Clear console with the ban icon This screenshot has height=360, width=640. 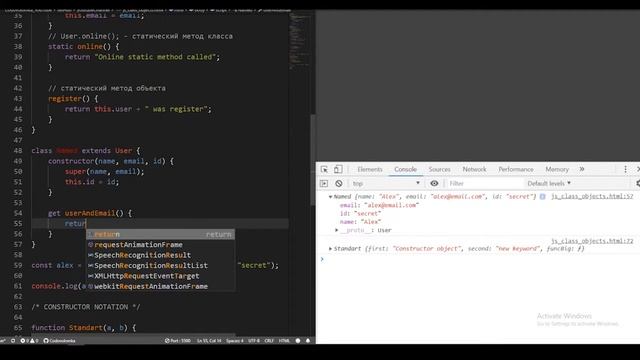339,184
